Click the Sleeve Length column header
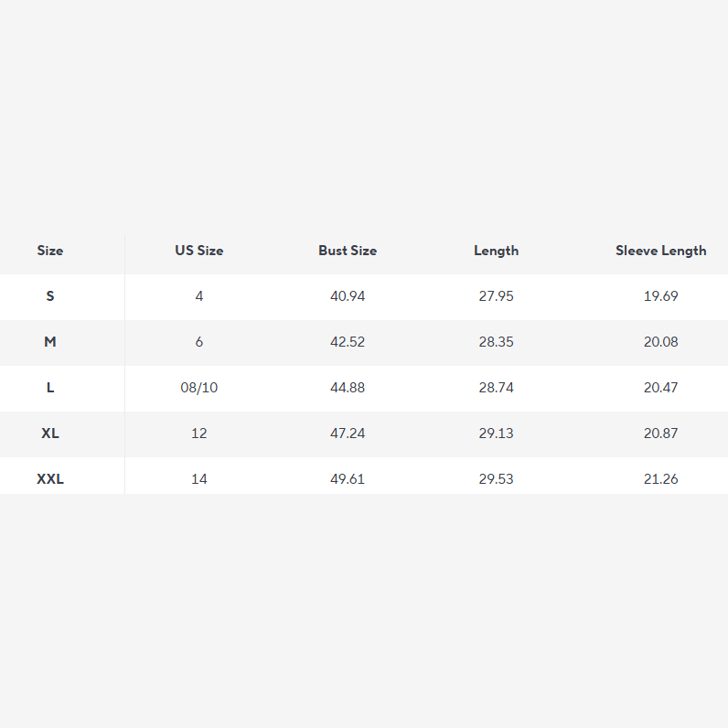The width and height of the screenshot is (728, 728). point(660,251)
